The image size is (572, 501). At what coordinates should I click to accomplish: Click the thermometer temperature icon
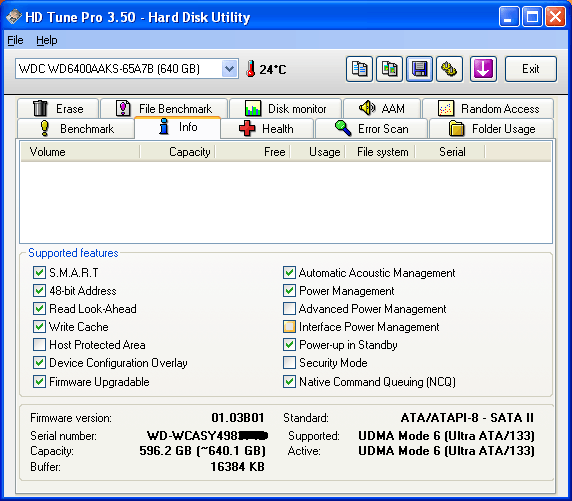tap(250, 69)
